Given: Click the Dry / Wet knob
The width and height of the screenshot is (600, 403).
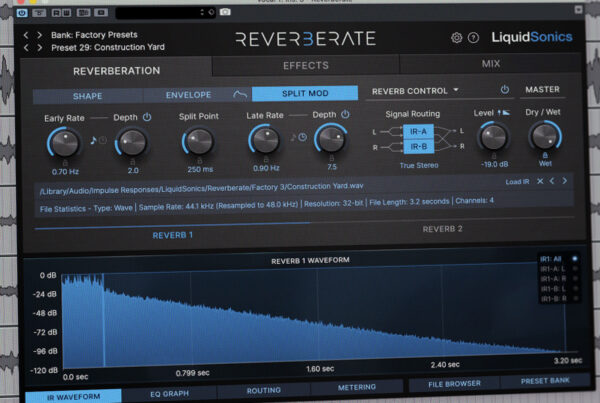Looking at the screenshot, I should 545,136.
